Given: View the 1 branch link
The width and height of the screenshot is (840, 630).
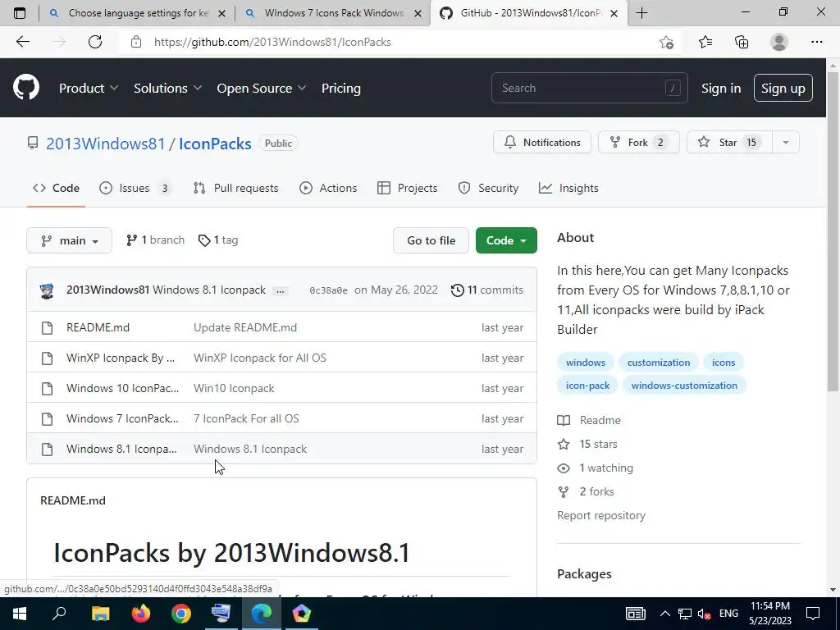Looking at the screenshot, I should click(155, 240).
